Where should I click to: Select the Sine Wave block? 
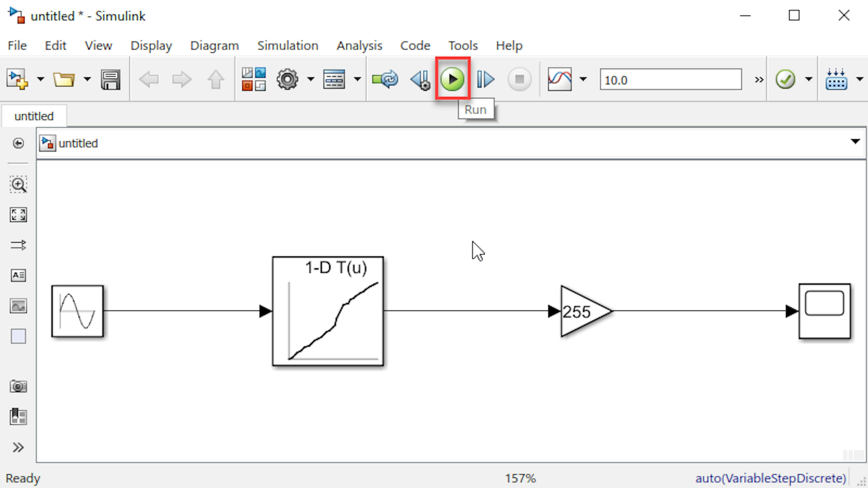point(78,311)
